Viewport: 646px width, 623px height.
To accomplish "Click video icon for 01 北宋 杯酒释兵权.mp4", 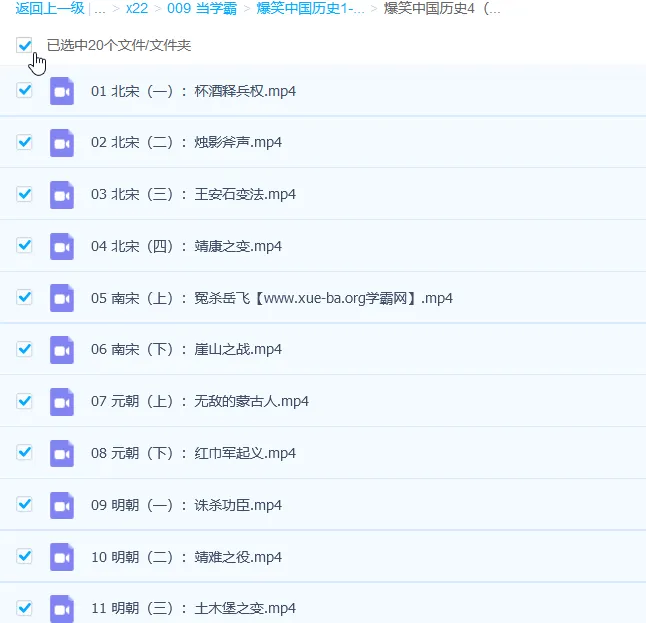I will [62, 91].
